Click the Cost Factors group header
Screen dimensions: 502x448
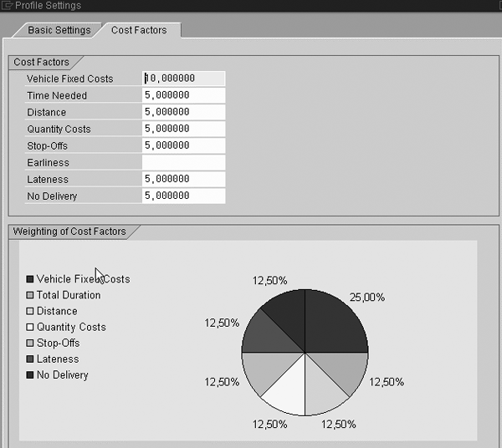pyautogui.click(x=41, y=62)
